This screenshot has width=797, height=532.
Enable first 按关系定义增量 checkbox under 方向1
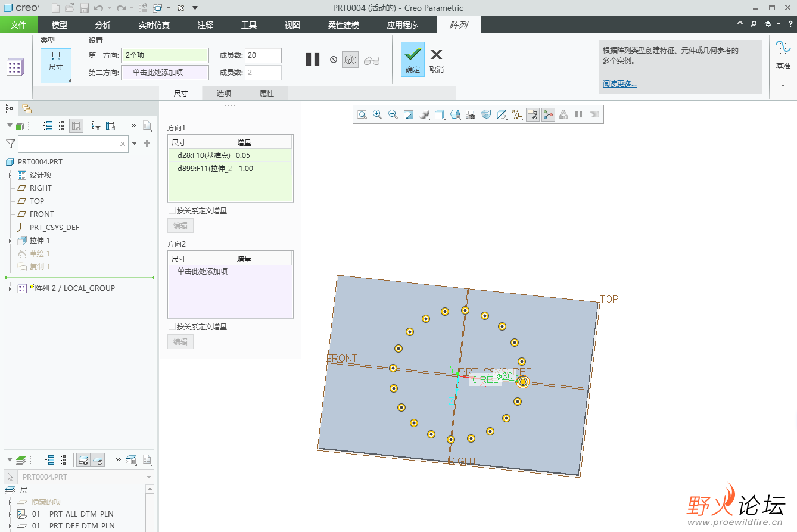point(172,210)
